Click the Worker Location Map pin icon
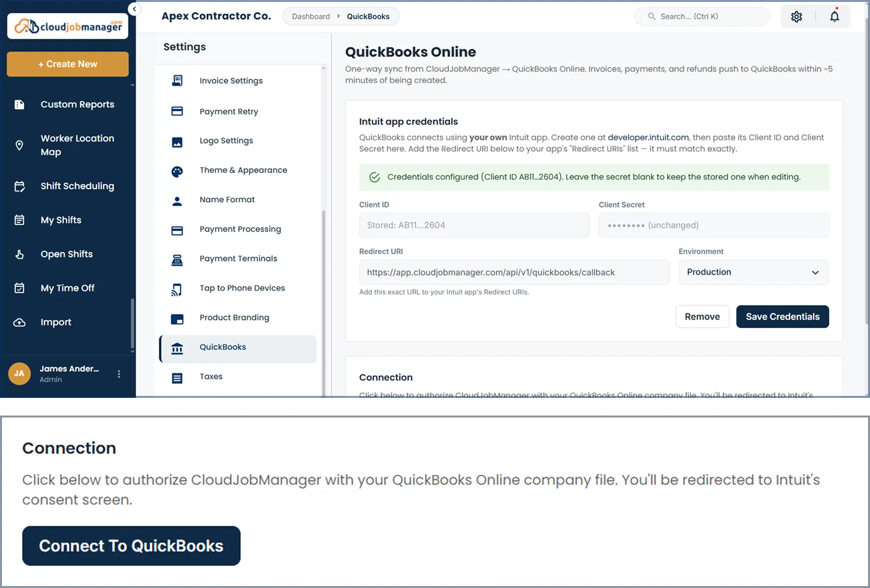 coord(20,145)
